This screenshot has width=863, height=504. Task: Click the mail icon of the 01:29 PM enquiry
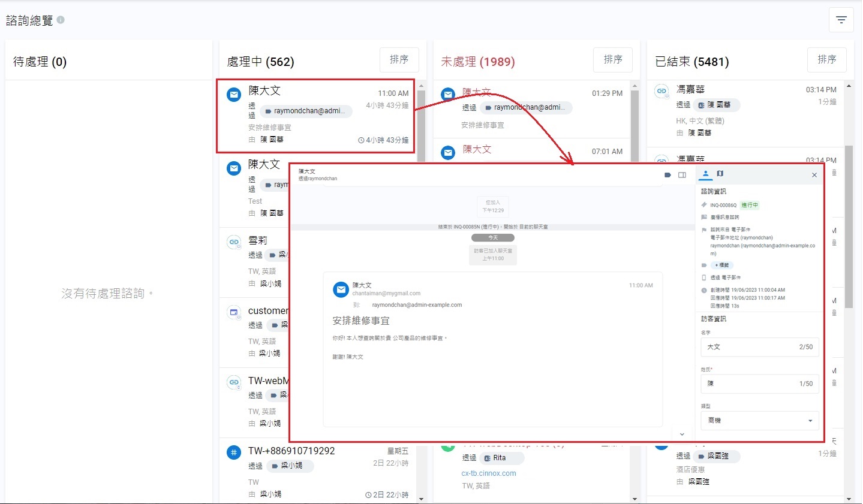click(448, 94)
